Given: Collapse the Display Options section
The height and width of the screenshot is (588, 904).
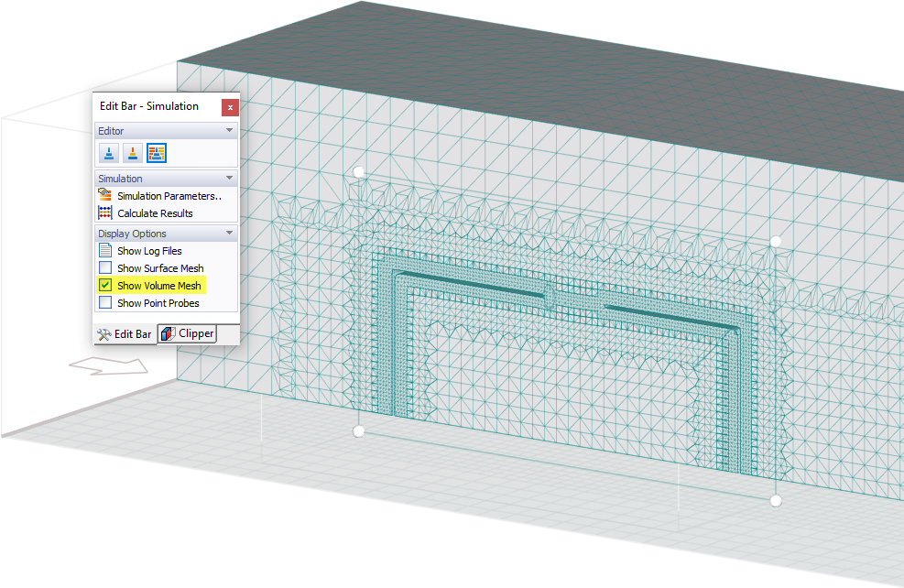Looking at the screenshot, I should (x=229, y=233).
